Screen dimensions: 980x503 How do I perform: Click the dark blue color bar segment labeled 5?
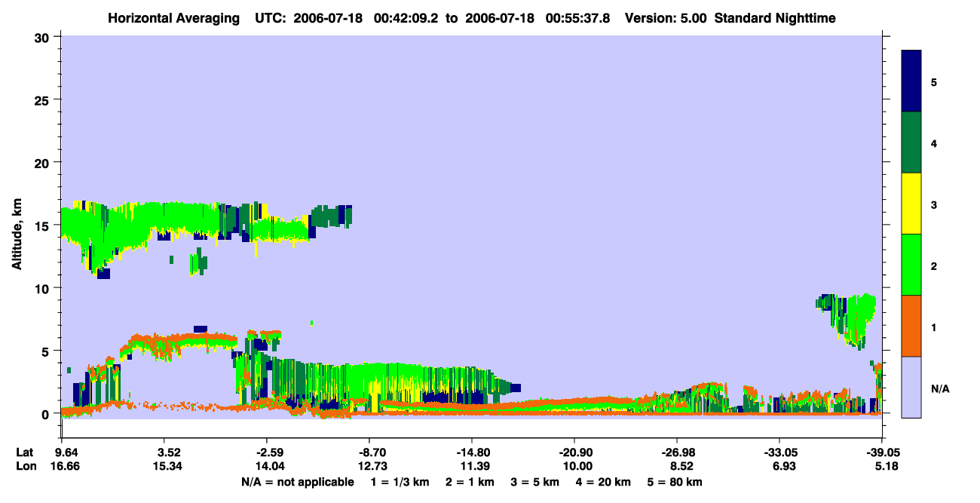point(911,81)
